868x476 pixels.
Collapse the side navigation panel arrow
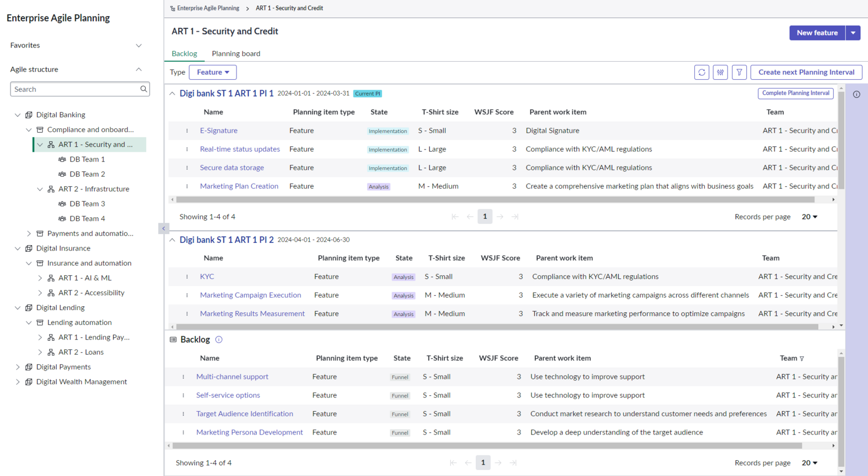163,228
